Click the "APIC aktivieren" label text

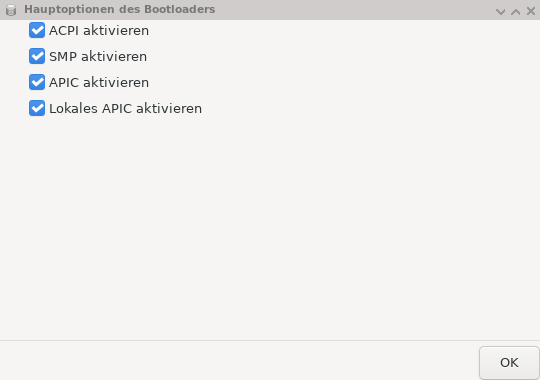[x=99, y=83]
